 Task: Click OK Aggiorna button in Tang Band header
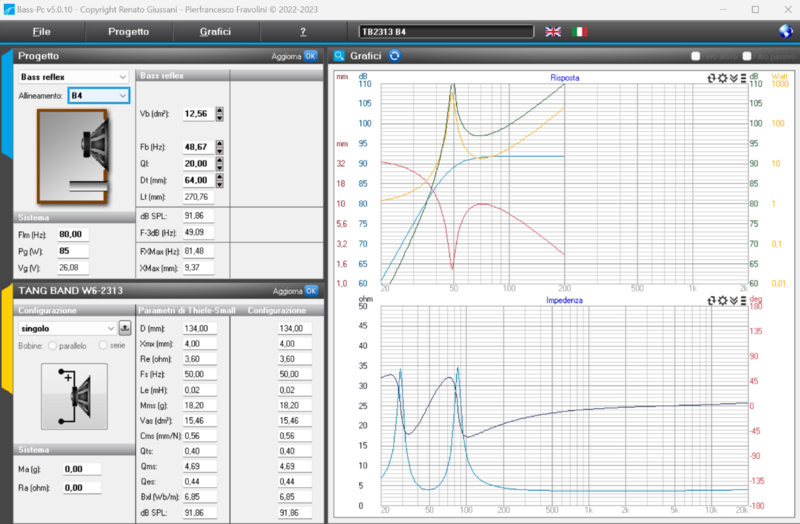tap(310, 291)
